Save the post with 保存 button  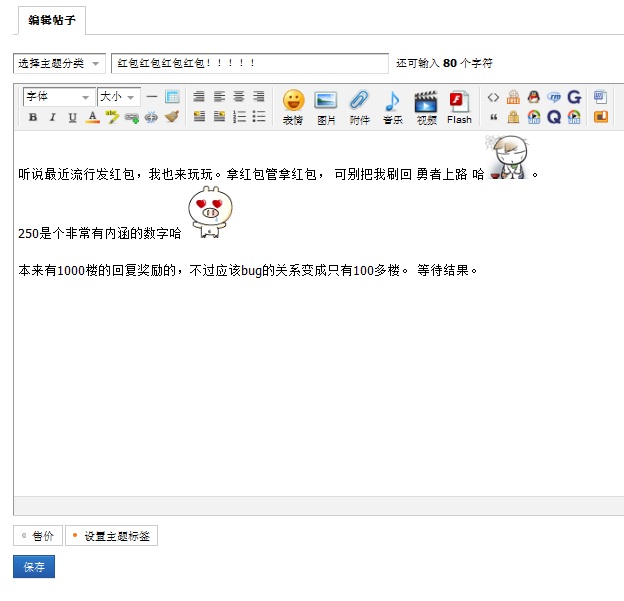[x=34, y=566]
